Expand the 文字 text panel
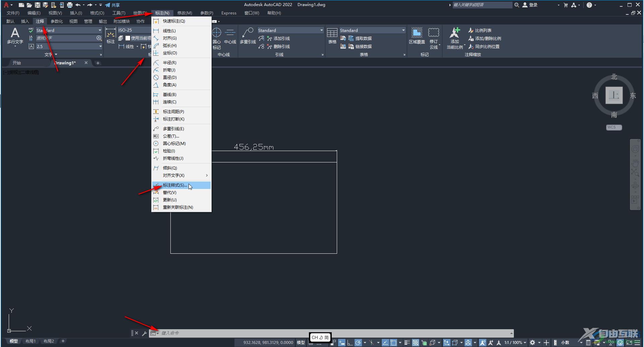Viewport: 644px width, 347px height. click(x=51, y=54)
